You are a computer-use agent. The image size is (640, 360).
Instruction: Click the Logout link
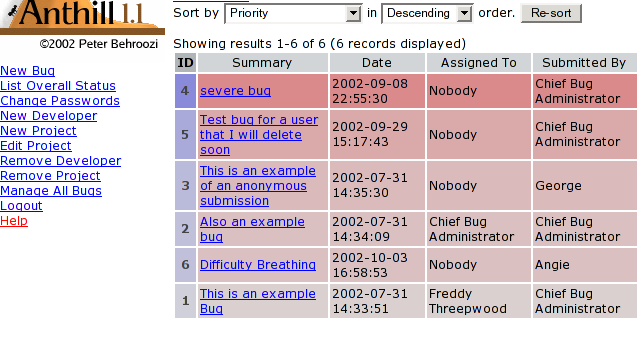tap(21, 206)
